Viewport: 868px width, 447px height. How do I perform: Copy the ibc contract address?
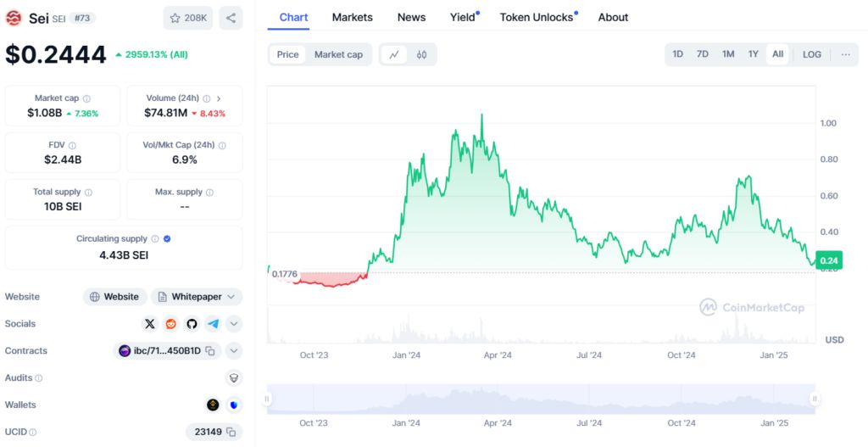point(210,350)
